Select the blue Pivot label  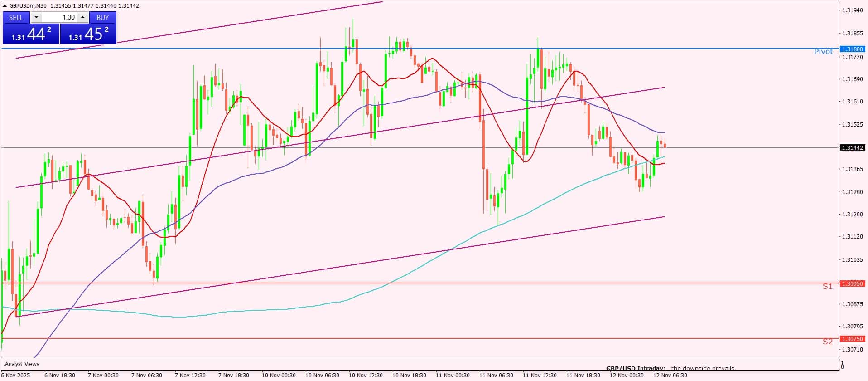click(x=823, y=52)
